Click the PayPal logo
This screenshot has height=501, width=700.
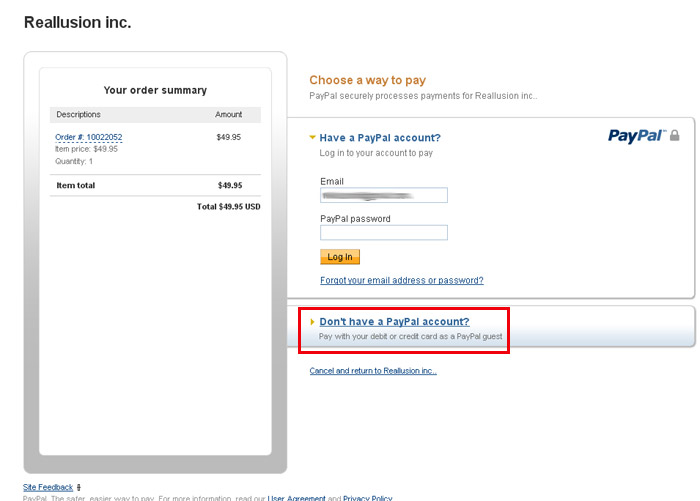[637, 136]
